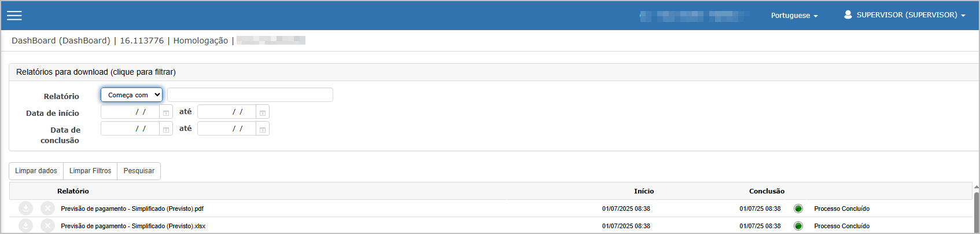The height and width of the screenshot is (234, 980).
Task: Cancel the Previsão de pagamento pdf report row
Action: pyautogui.click(x=48, y=208)
